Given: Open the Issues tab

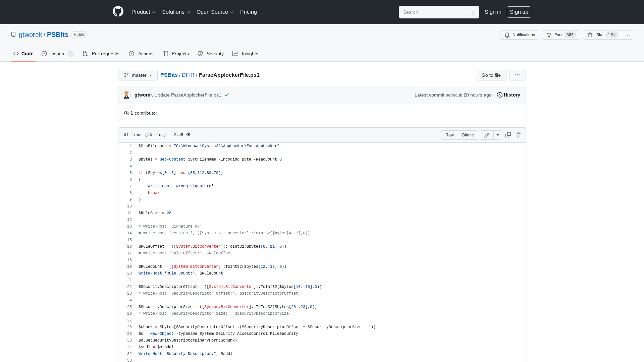Looking at the screenshot, I should 58,54.
